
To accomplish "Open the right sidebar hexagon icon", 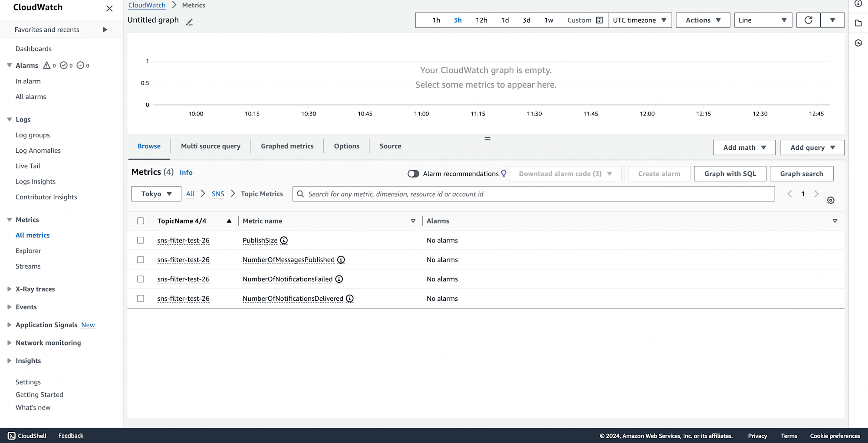I will [x=858, y=43].
